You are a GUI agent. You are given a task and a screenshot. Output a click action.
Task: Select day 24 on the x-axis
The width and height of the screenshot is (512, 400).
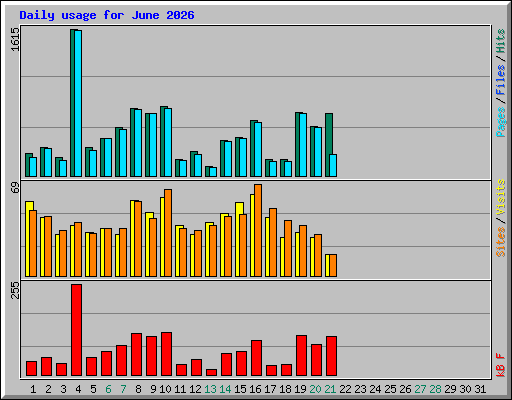click(x=375, y=389)
